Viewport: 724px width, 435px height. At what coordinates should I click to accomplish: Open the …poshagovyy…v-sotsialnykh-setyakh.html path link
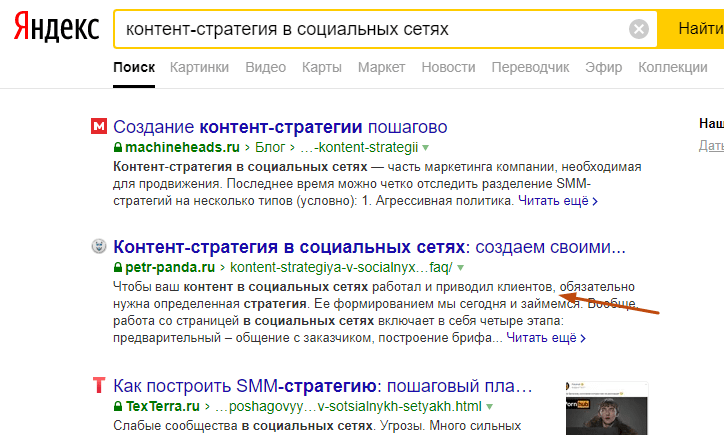click(x=348, y=406)
